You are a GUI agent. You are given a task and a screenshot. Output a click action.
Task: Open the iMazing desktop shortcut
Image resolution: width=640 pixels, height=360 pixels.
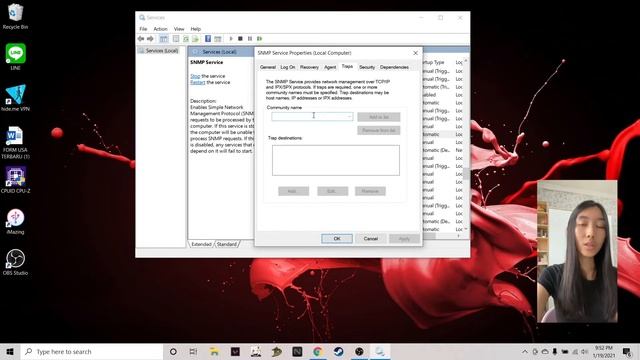[15, 221]
